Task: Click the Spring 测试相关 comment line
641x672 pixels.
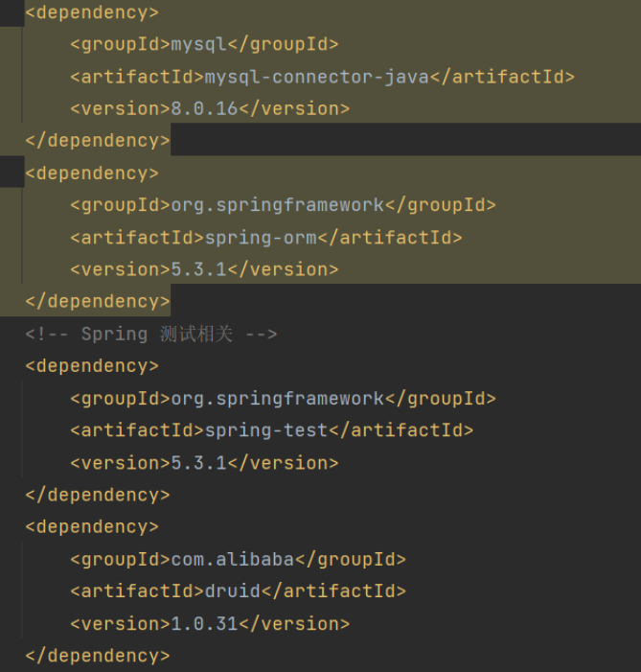Action: pyautogui.click(x=150, y=335)
